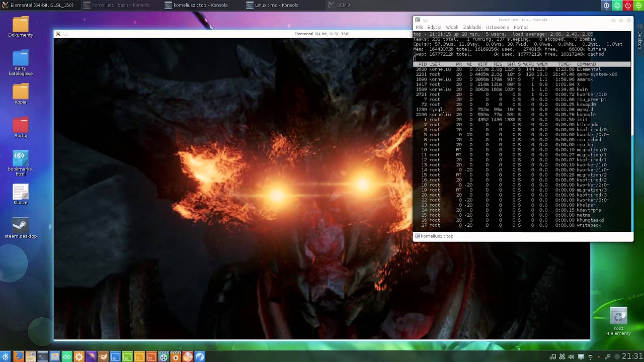Click the COMMAND column header in top
This screenshot has height=362, width=644.
pos(586,64)
